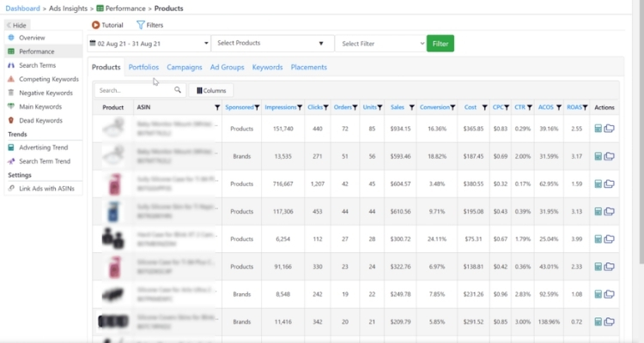This screenshot has width=644, height=343.
Task: Sort by the Conversion column header
Action: point(434,107)
